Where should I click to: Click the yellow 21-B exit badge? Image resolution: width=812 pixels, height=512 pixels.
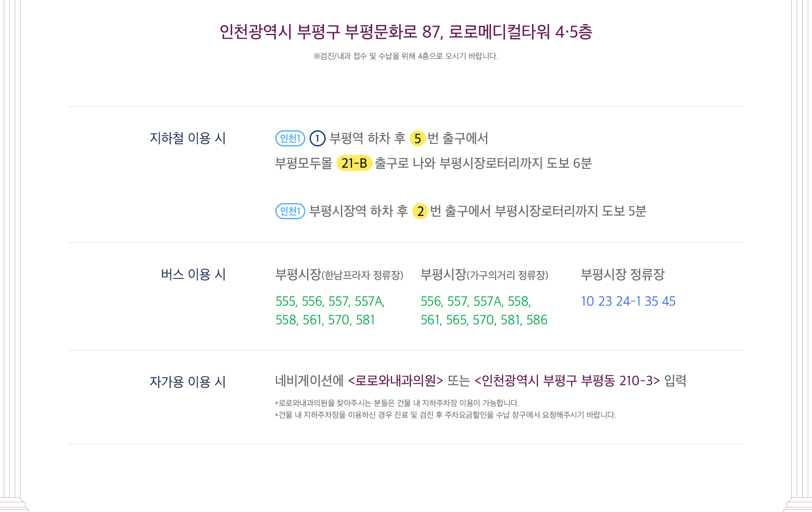click(354, 163)
